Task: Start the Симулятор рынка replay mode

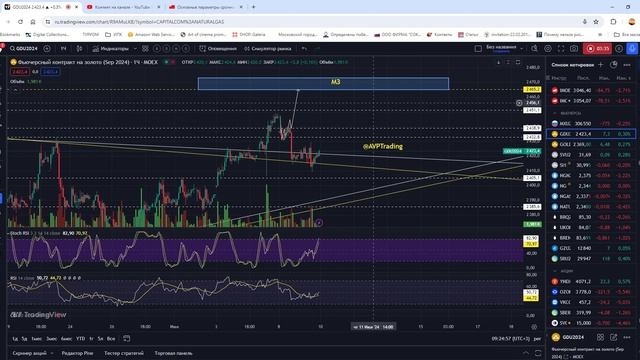Action: pyautogui.click(x=268, y=49)
